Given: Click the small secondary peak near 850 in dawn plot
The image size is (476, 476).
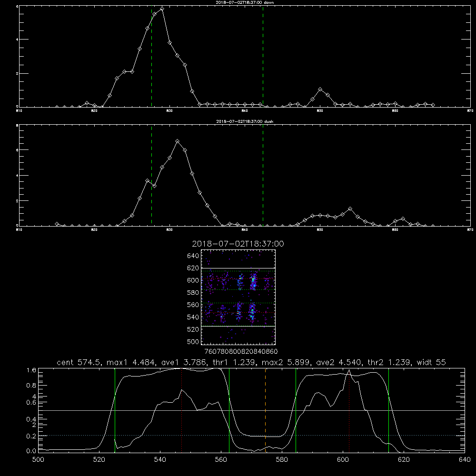Looking at the screenshot, I should [320, 89].
